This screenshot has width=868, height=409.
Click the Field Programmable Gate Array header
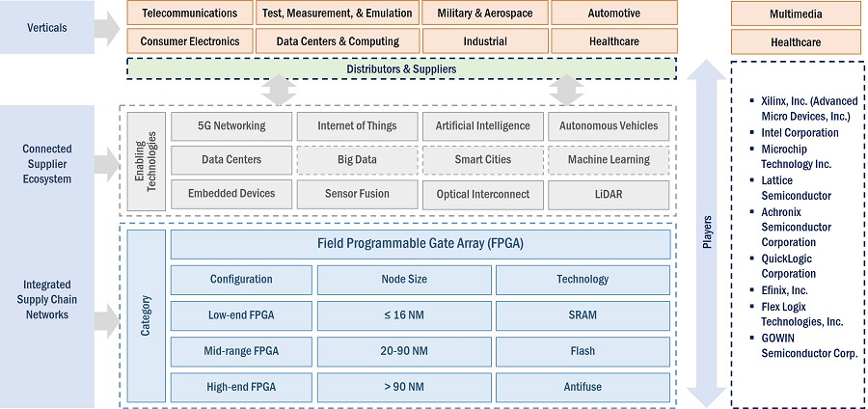420,244
